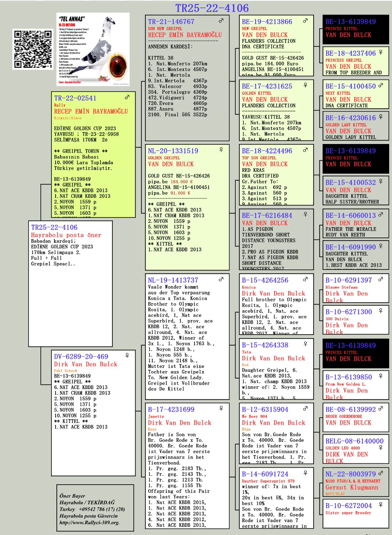Click the male symbol beside BE-14-6060013

tap(381, 214)
